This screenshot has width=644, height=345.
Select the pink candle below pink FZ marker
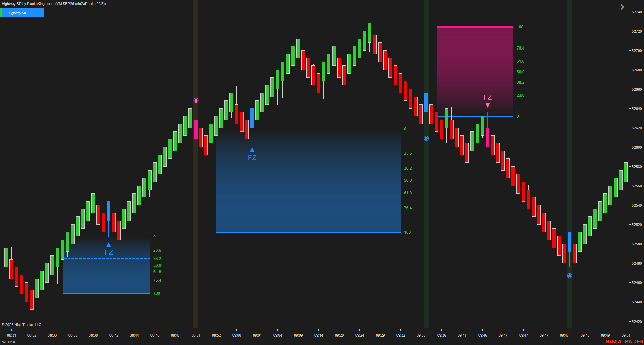(x=487, y=137)
